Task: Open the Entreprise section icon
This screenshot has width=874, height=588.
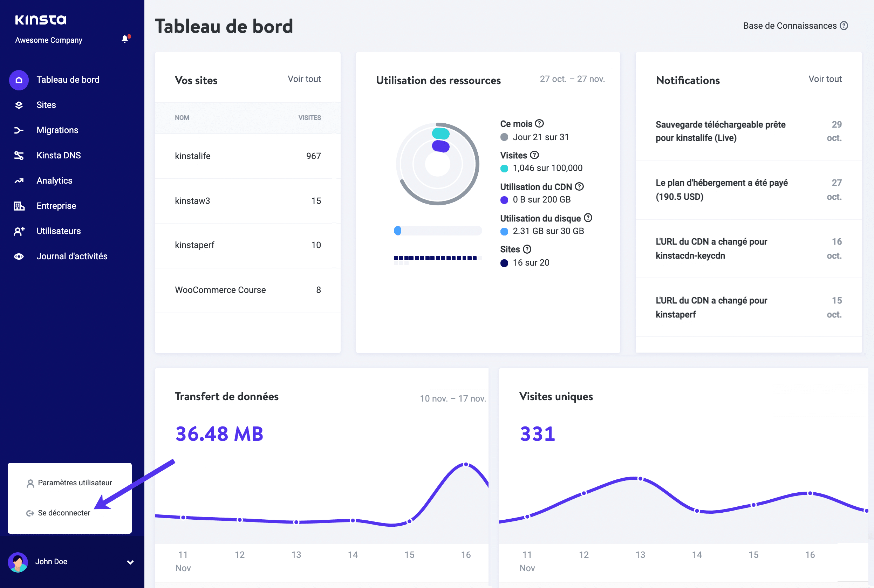Action: [x=19, y=205]
